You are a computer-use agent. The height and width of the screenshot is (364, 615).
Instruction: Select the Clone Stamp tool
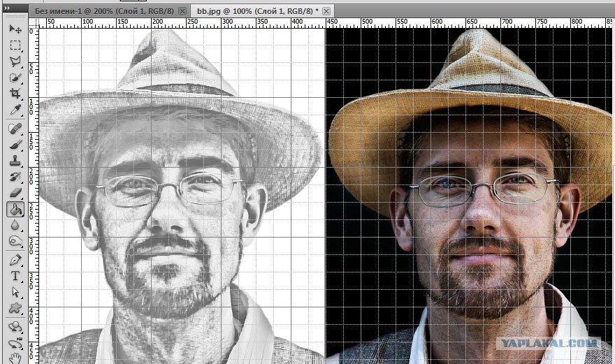15,161
